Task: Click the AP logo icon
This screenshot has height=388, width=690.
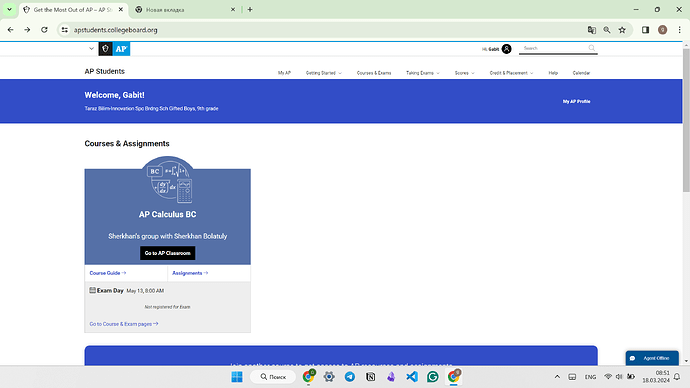Action: (x=121, y=49)
